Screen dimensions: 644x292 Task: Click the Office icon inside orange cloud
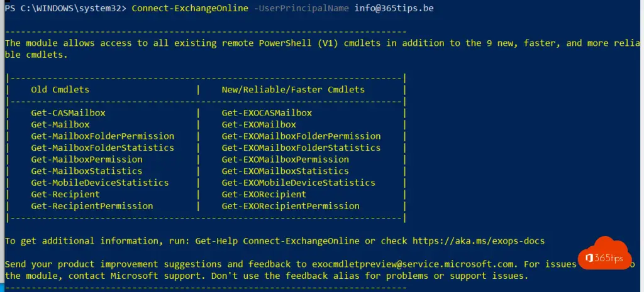(590, 258)
